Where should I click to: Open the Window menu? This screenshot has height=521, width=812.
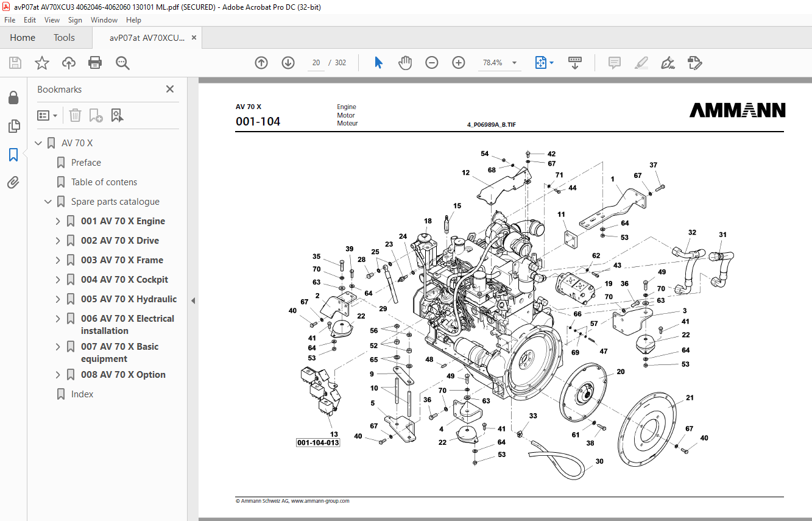click(104, 20)
